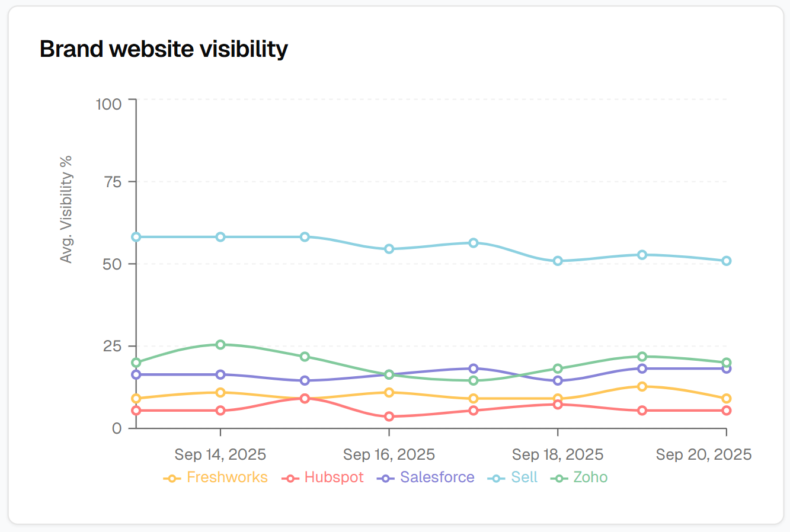Screen dimensions: 790x532
Task: Select Sell data point on Sep 14, 2025
Action: coord(220,237)
